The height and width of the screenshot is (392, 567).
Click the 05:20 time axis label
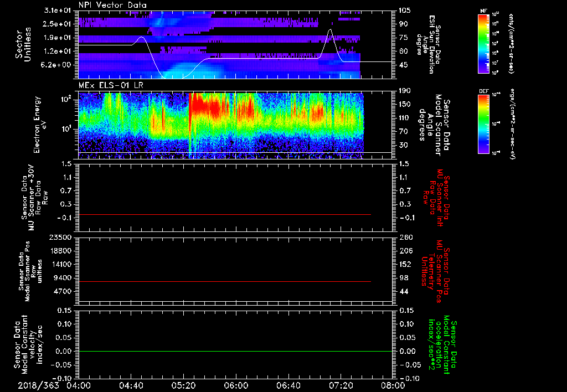(183, 385)
